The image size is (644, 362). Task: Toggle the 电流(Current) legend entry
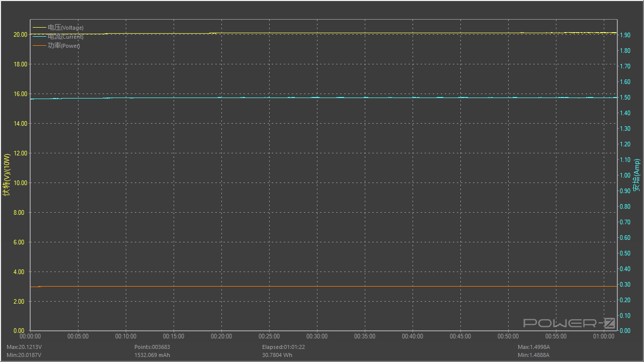point(65,37)
